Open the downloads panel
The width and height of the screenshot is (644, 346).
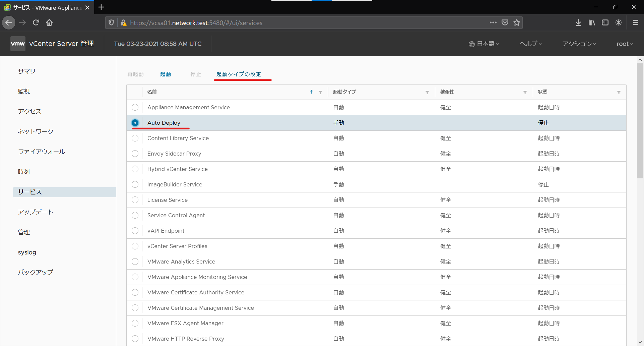578,22
